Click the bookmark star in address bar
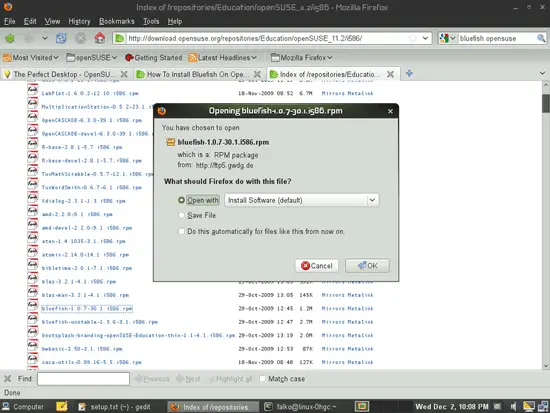550x413 pixels. 413,38
